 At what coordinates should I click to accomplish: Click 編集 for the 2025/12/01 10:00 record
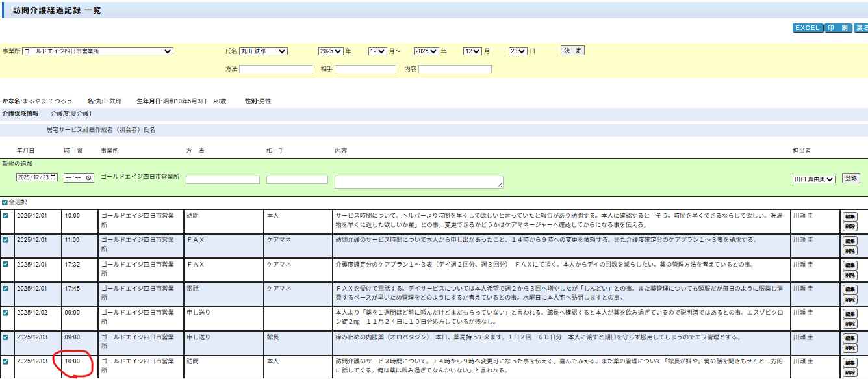click(849, 216)
